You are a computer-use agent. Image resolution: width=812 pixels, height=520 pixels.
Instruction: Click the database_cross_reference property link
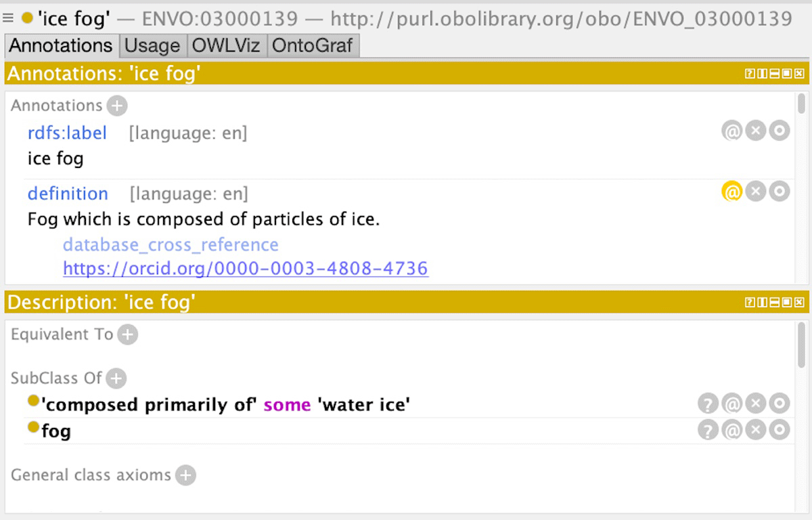(171, 244)
